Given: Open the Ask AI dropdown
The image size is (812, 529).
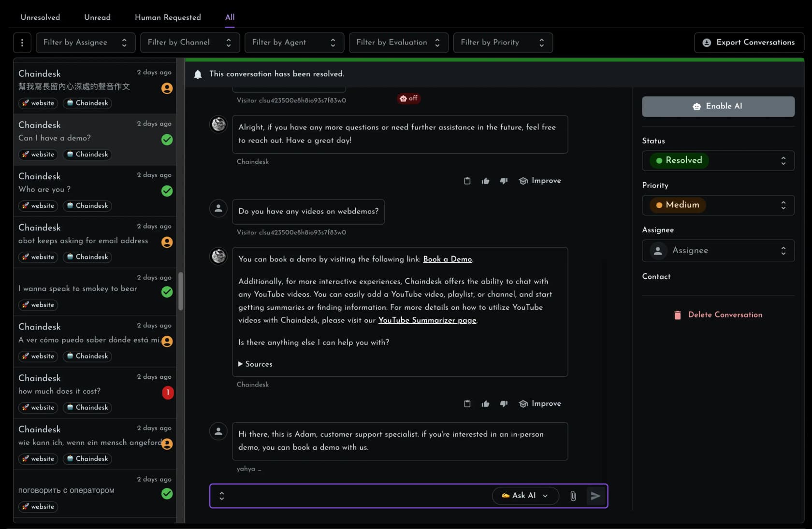Looking at the screenshot, I should pos(525,496).
